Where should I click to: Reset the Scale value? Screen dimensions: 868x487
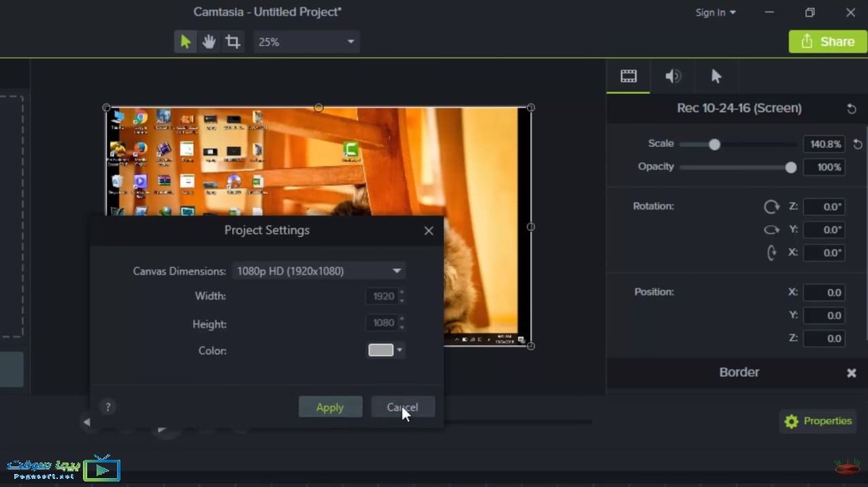click(858, 144)
